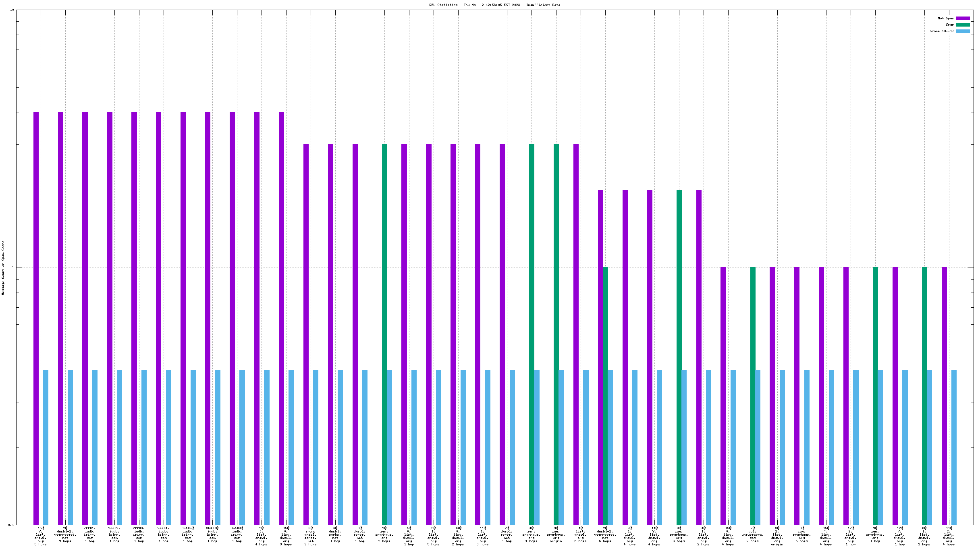Click the 'Score (0..1)' legend text

(942, 31)
